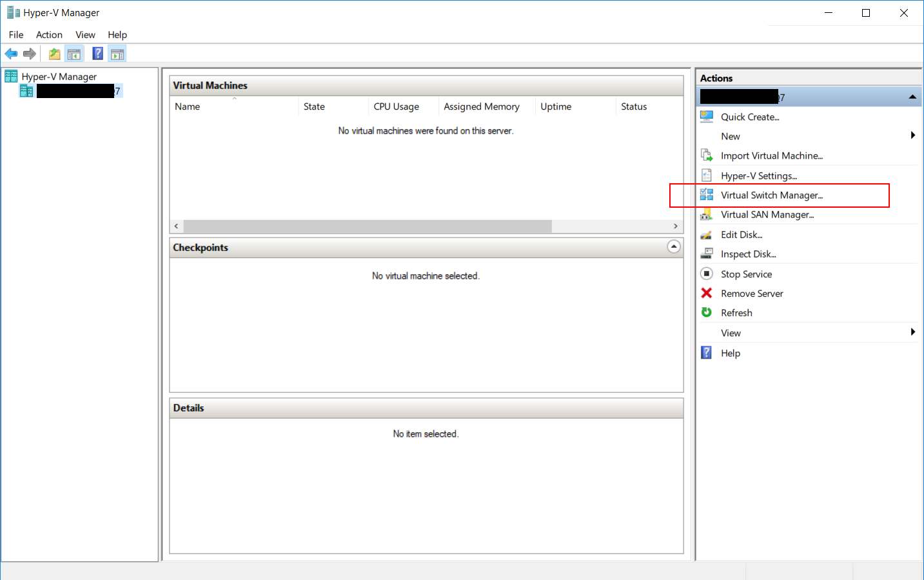
Task: Toggle the Show/Hide Console Tree toolbar icon
Action: (x=74, y=54)
